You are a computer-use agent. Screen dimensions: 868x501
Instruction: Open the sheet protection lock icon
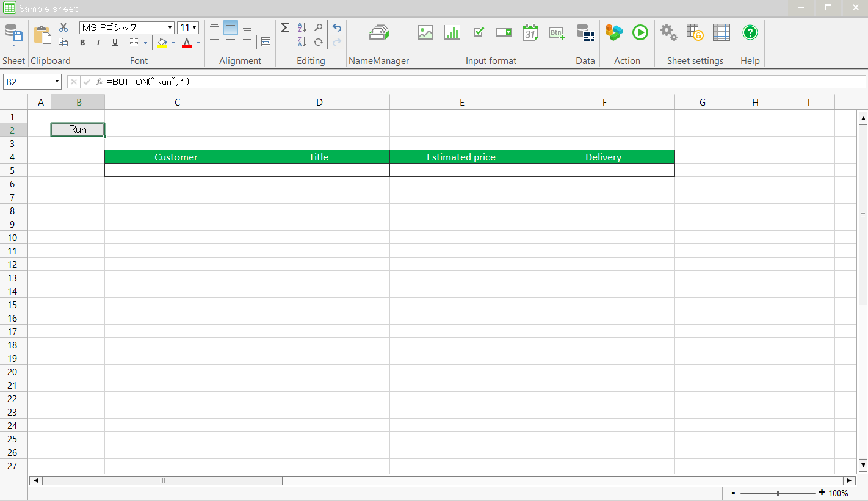coord(695,33)
